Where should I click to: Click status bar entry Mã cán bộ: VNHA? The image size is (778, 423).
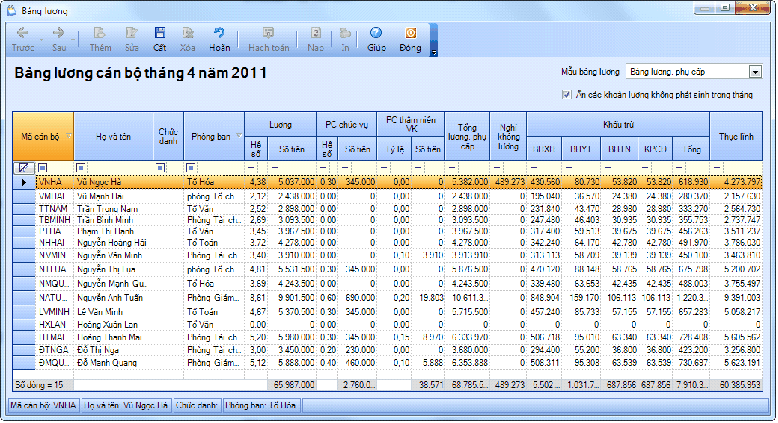44,406
